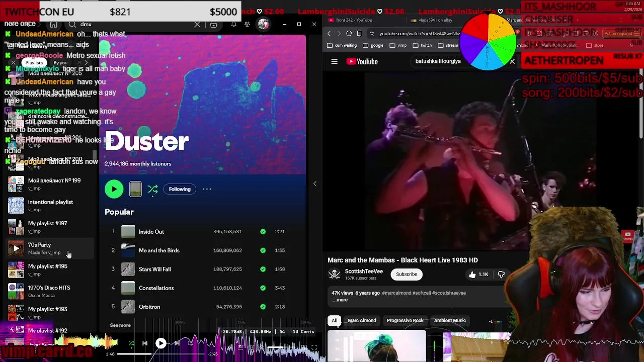The width and height of the screenshot is (644, 362).
Task: Open Spotify Browse icon beside search
Action: pyautogui.click(x=213, y=24)
